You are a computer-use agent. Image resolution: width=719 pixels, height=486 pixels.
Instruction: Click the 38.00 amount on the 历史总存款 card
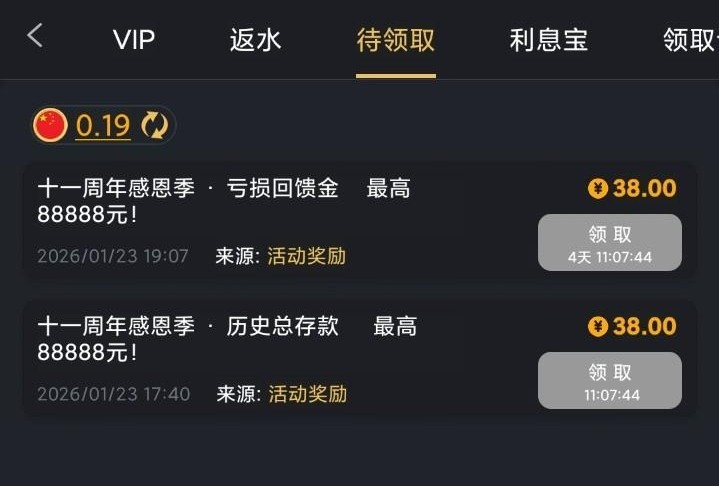tap(644, 326)
